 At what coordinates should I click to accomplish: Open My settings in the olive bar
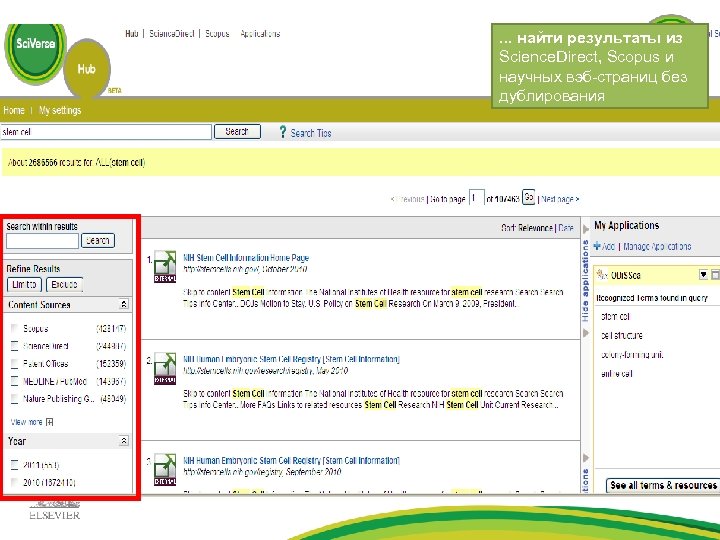(60, 110)
